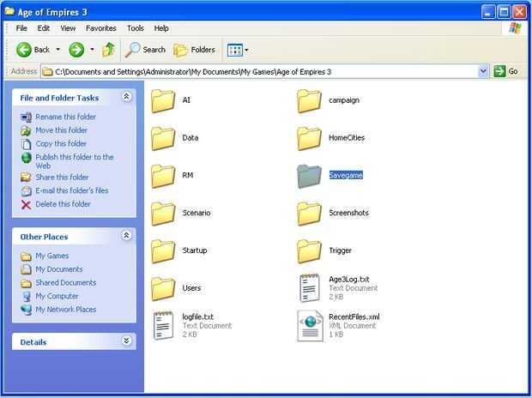This screenshot has width=532, height=398.
Task: Select the campaign folder icon
Action: coord(309,100)
